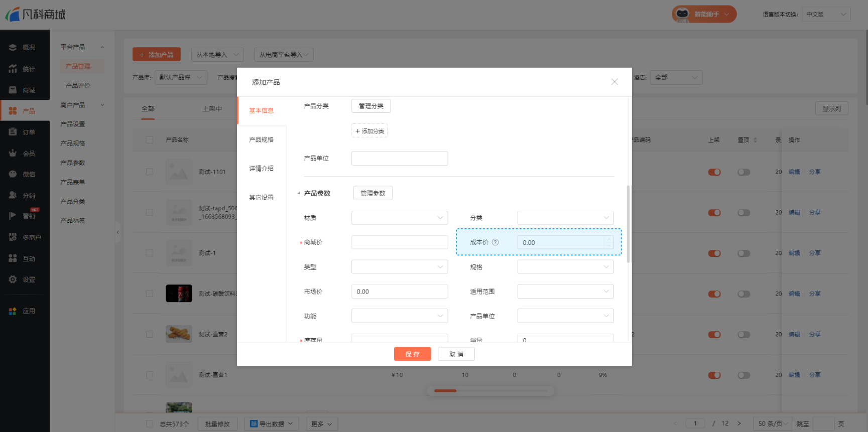Toggle 置顶 switch for 测试-1101
The width and height of the screenshot is (868, 432).
point(743,172)
